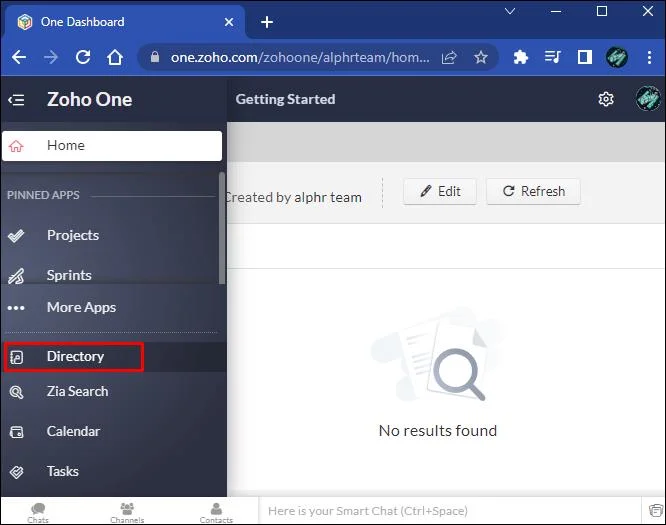
Task: Click the More Apps three-dot icon
Action: point(16,308)
